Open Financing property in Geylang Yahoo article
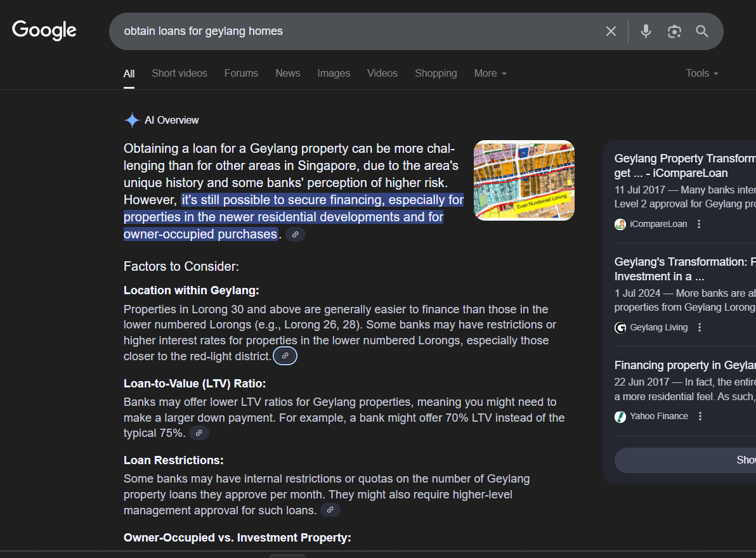Image resolution: width=756 pixels, height=558 pixels. point(684,365)
